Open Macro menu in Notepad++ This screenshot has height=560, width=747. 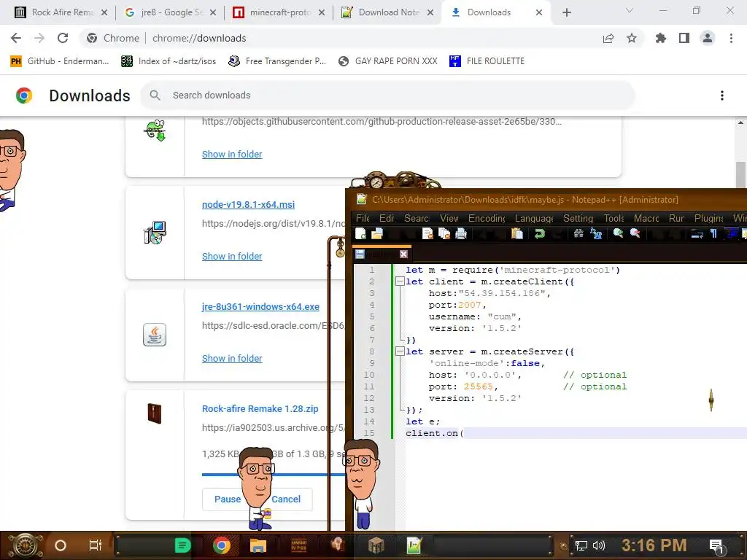coord(646,218)
